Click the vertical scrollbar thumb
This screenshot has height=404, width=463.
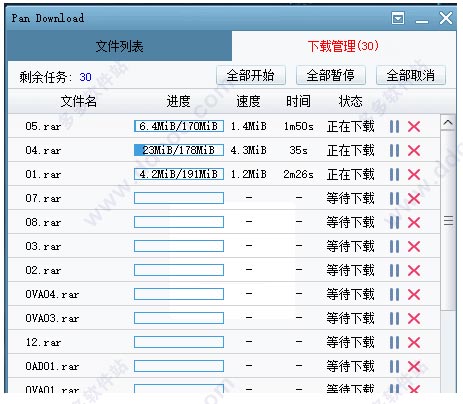click(448, 220)
